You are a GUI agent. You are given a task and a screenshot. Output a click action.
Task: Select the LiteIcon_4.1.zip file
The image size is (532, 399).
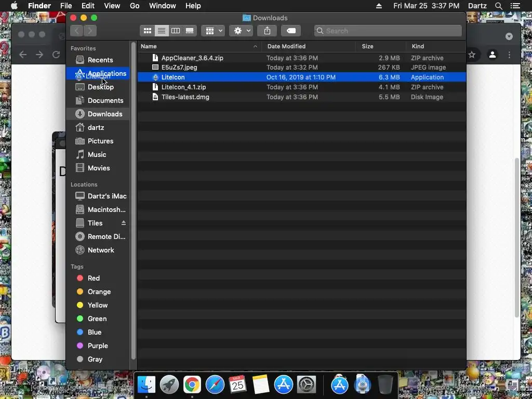click(x=302, y=87)
